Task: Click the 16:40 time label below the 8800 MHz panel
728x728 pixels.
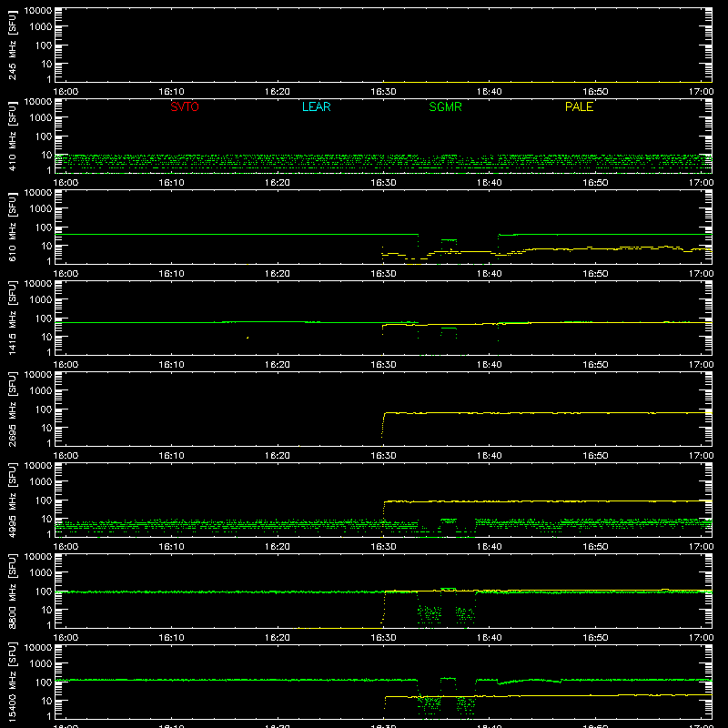Action: [x=490, y=638]
